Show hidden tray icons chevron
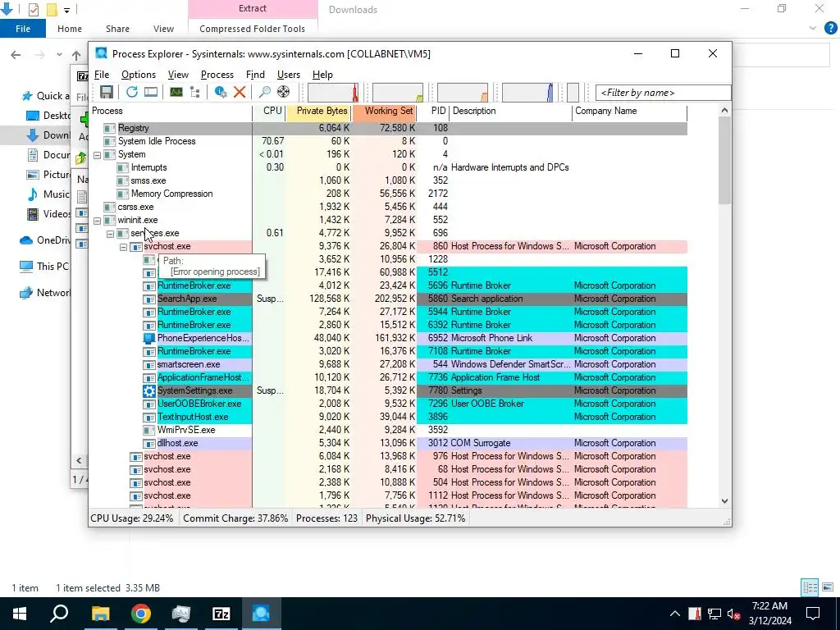Image resolution: width=840 pixels, height=630 pixels. (x=675, y=614)
